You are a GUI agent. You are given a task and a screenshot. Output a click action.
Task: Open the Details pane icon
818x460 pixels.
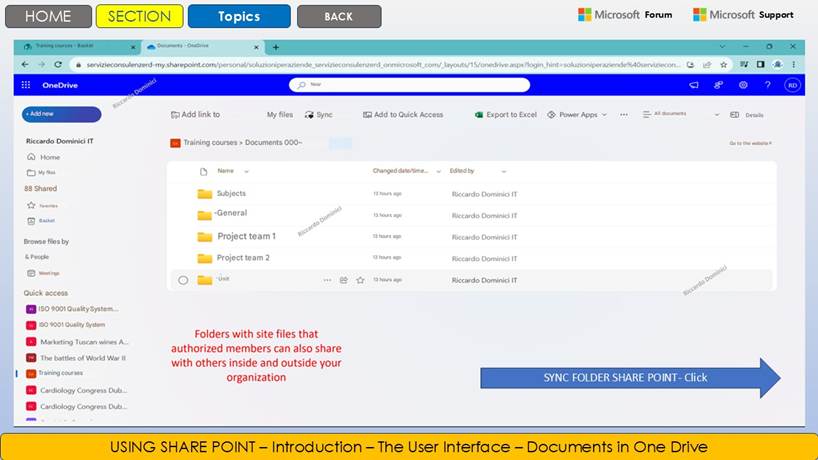[x=735, y=115]
